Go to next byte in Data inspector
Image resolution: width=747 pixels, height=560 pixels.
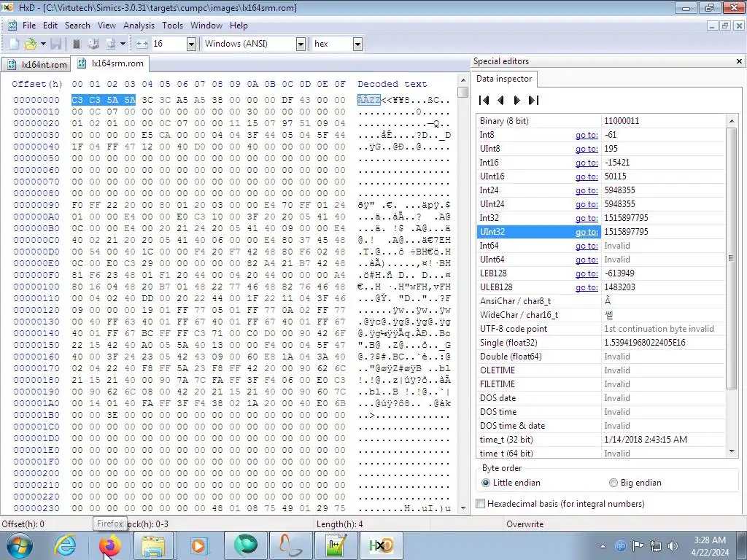pyautogui.click(x=517, y=100)
